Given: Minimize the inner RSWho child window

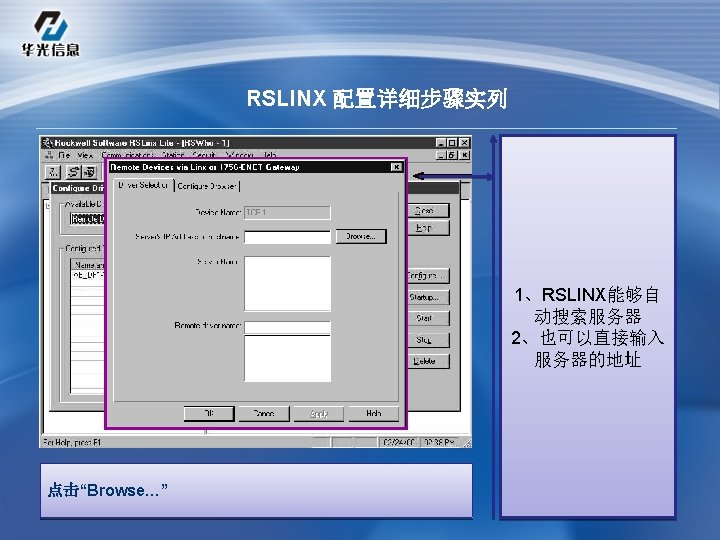Looking at the screenshot, I should (x=441, y=155).
